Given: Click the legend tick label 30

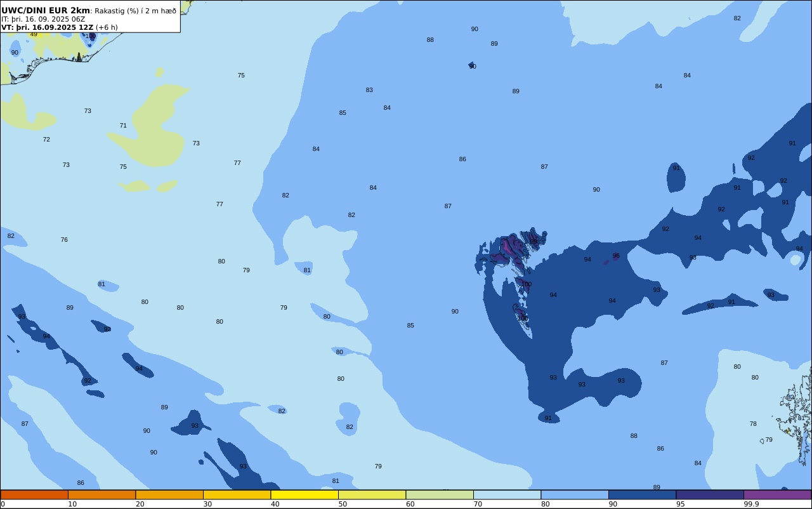Looking at the screenshot, I should [x=207, y=504].
